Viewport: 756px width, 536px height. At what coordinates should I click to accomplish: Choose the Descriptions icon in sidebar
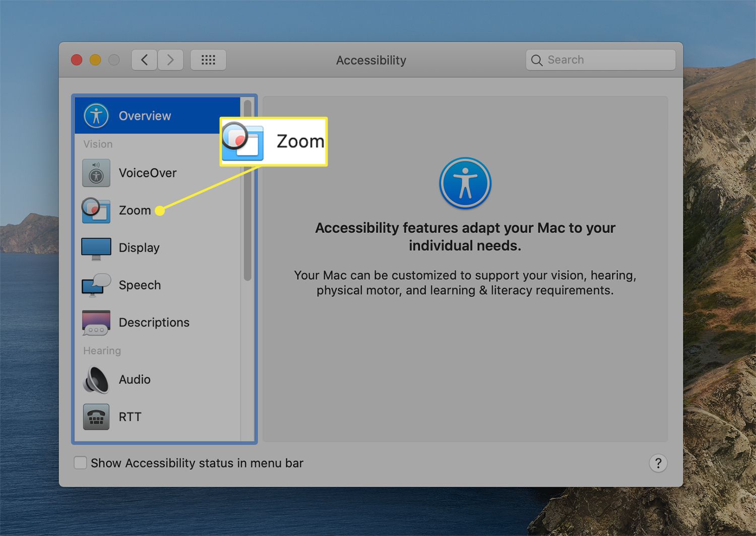pos(96,323)
